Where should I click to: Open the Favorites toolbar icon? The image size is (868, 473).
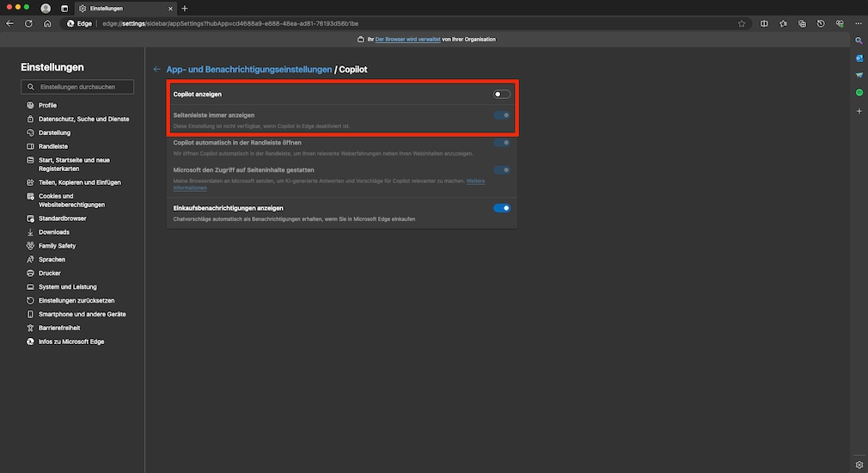[783, 23]
